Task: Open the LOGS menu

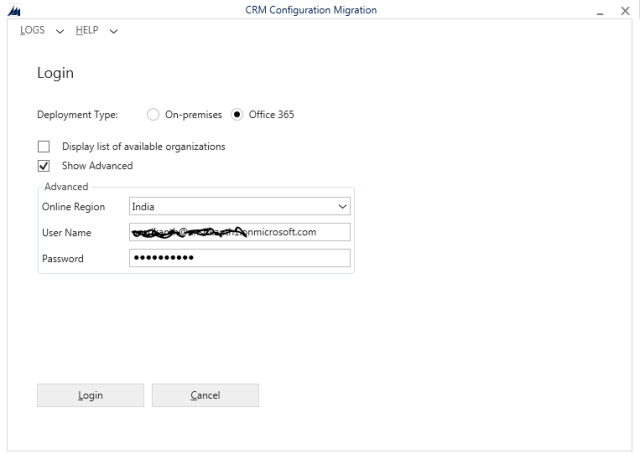Action: click(32, 30)
